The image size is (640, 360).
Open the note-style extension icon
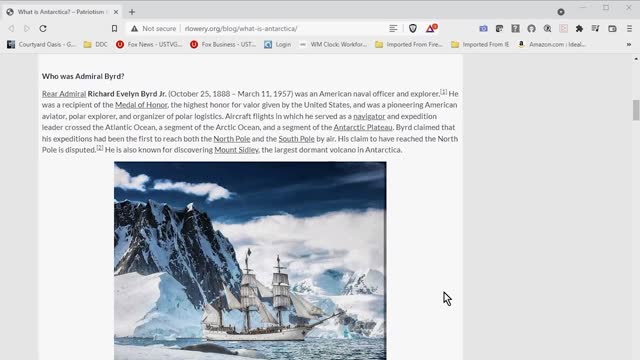coord(499,29)
